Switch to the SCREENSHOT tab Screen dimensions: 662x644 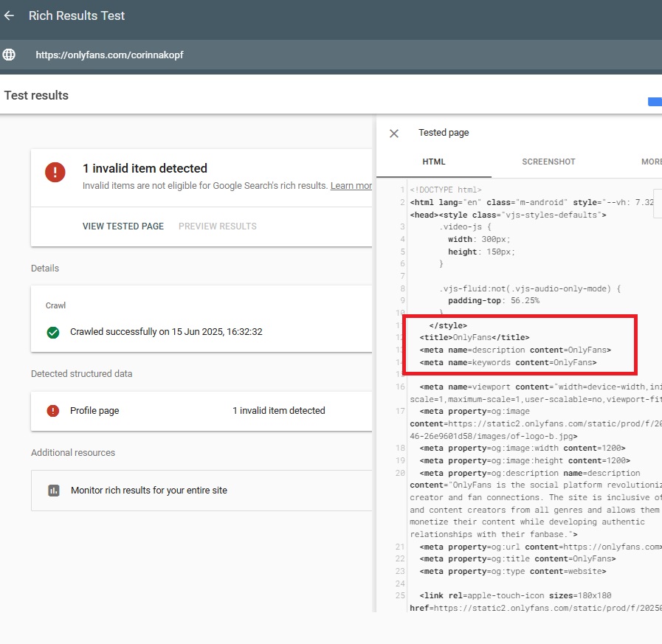548,162
